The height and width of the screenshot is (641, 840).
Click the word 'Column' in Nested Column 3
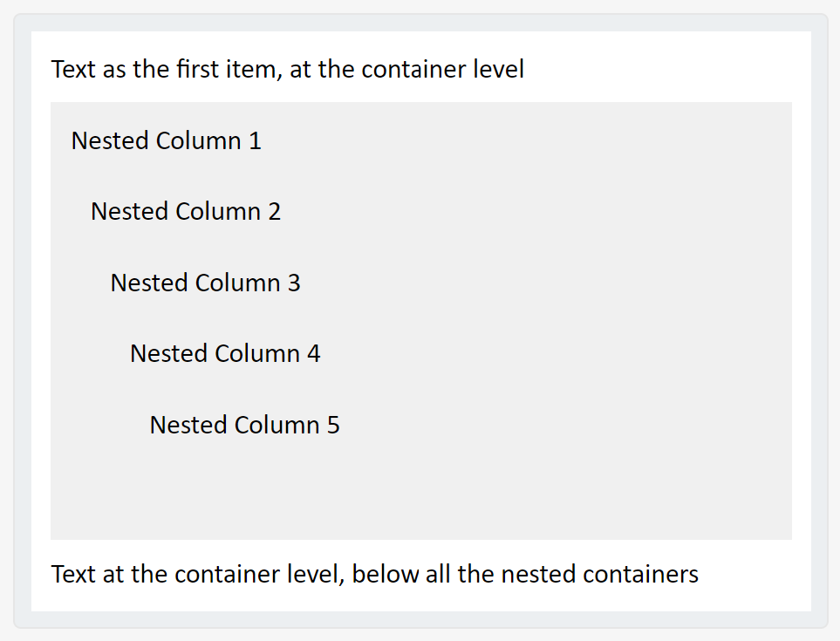[237, 283]
